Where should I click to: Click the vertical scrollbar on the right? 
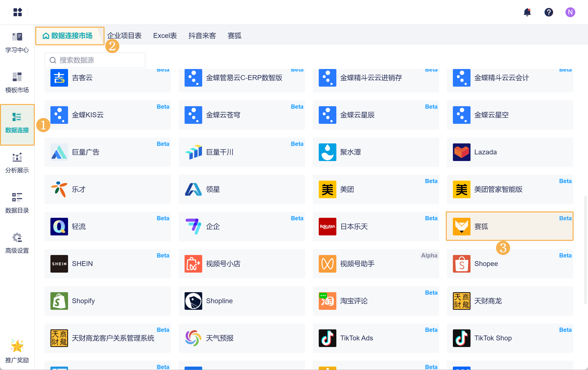pyautogui.click(x=585, y=250)
